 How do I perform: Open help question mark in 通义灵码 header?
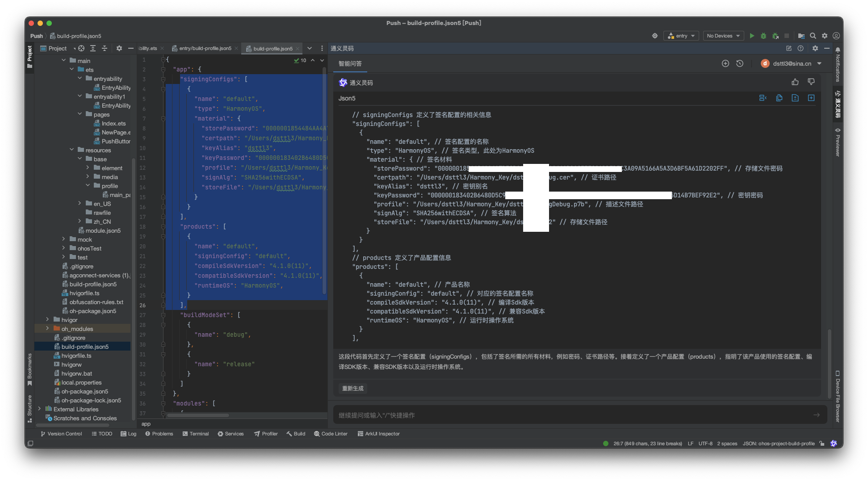click(801, 48)
